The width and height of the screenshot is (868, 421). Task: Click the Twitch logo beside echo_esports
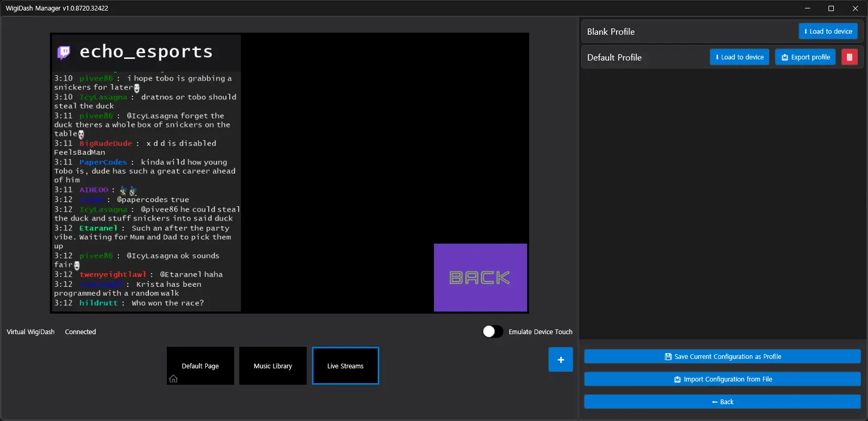[64, 52]
